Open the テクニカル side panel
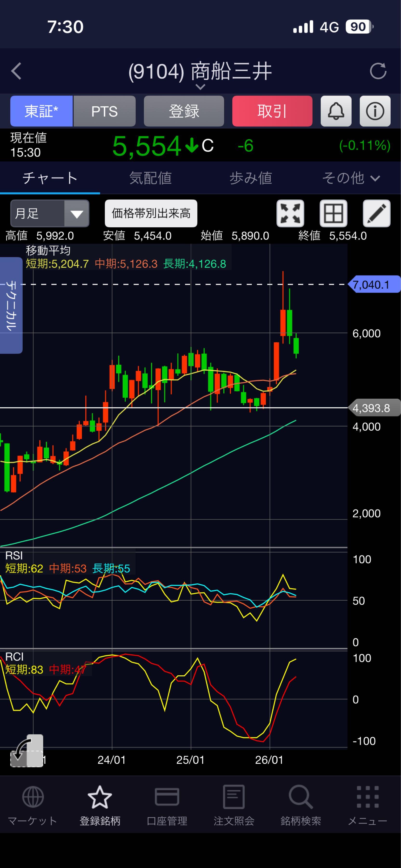 click(x=11, y=305)
